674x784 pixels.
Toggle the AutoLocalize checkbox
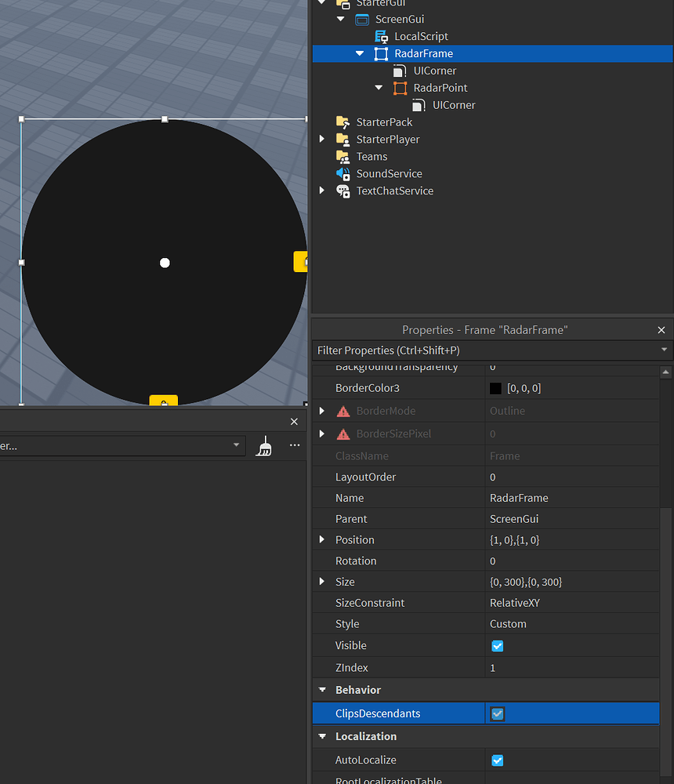(497, 760)
